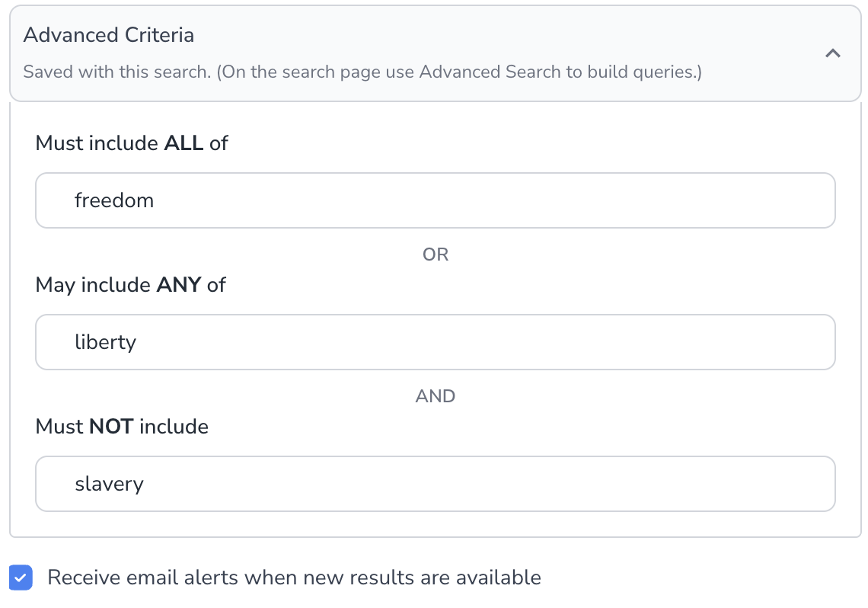Click the 'Must include ALL of' label
The height and width of the screenshot is (608, 868).
click(x=132, y=143)
